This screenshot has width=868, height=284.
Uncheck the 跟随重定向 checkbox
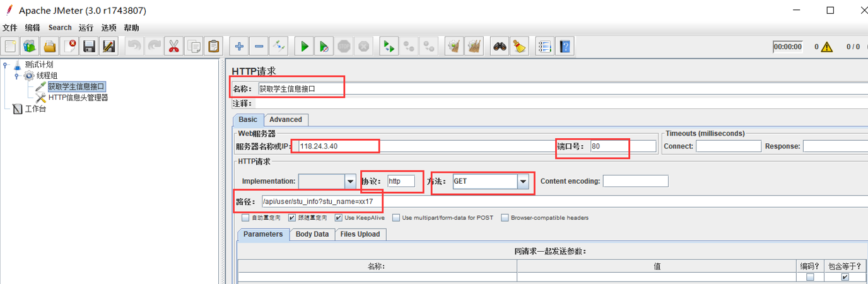[292, 218]
